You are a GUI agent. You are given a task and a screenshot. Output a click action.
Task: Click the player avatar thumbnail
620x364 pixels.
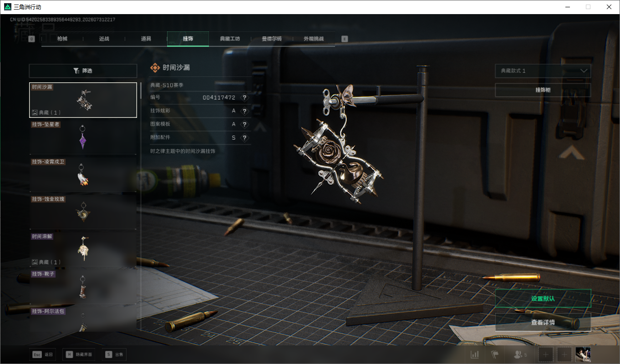[583, 354]
